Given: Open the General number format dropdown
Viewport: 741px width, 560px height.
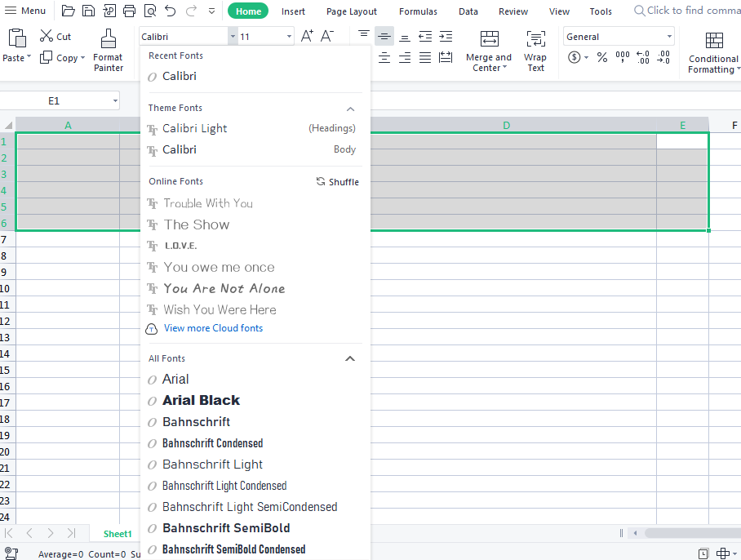Looking at the screenshot, I should (x=619, y=36).
